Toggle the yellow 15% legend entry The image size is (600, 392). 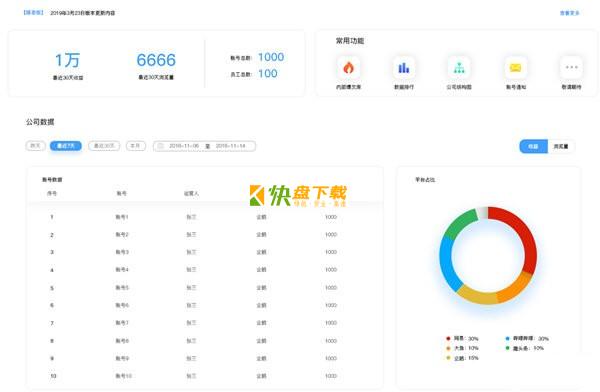462,358
